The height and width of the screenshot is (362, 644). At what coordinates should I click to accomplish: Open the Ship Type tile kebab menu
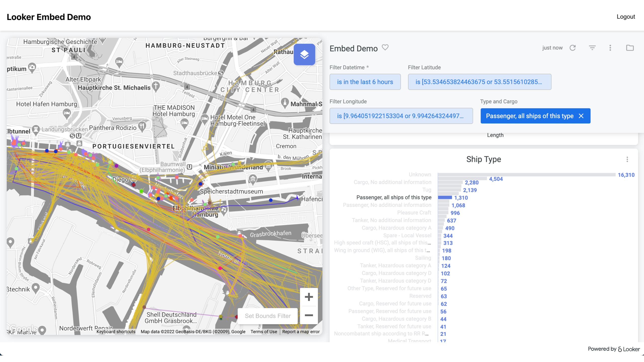(x=627, y=159)
